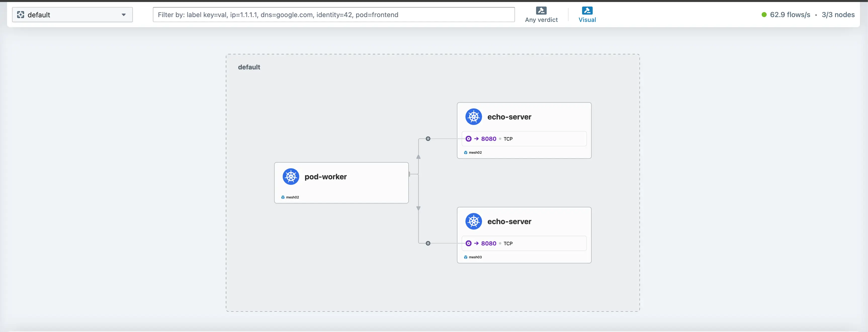Click the namespace icon beside default dropdown
Viewport: 868px width, 332px height.
click(21, 15)
